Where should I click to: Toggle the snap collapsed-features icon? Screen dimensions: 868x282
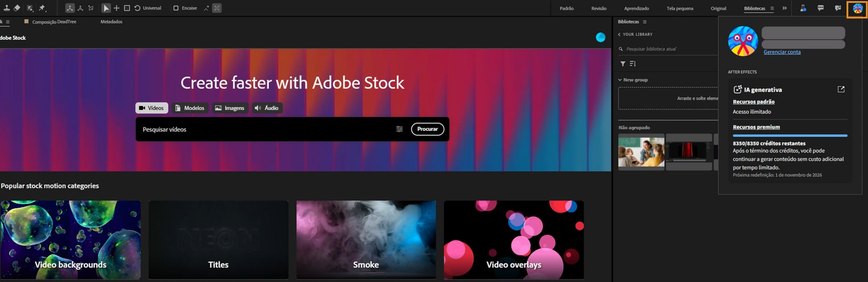217,8
